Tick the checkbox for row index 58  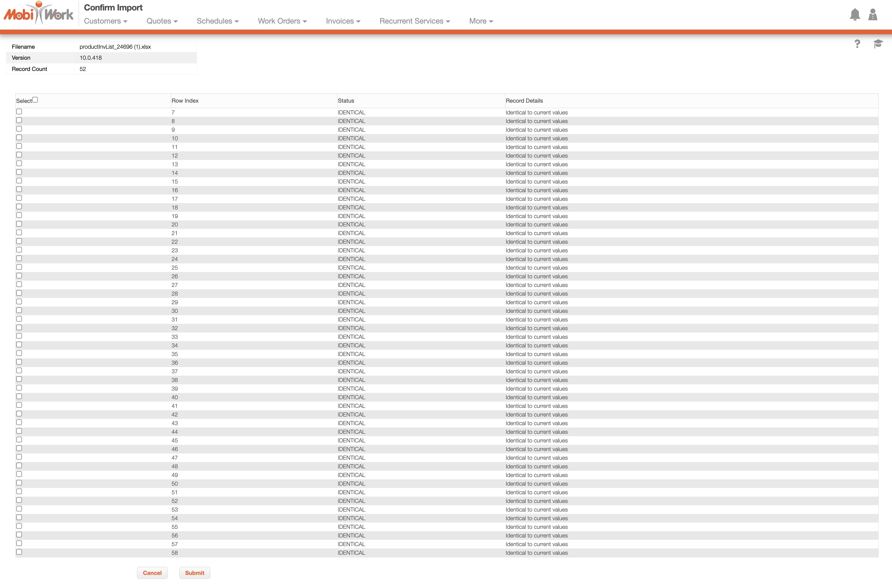click(19, 552)
